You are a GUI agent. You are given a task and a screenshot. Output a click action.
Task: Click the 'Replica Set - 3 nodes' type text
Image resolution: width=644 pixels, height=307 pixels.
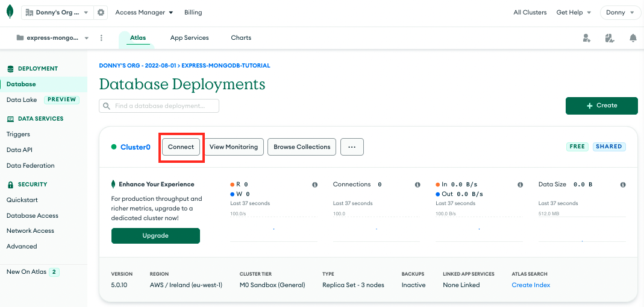[x=353, y=285]
